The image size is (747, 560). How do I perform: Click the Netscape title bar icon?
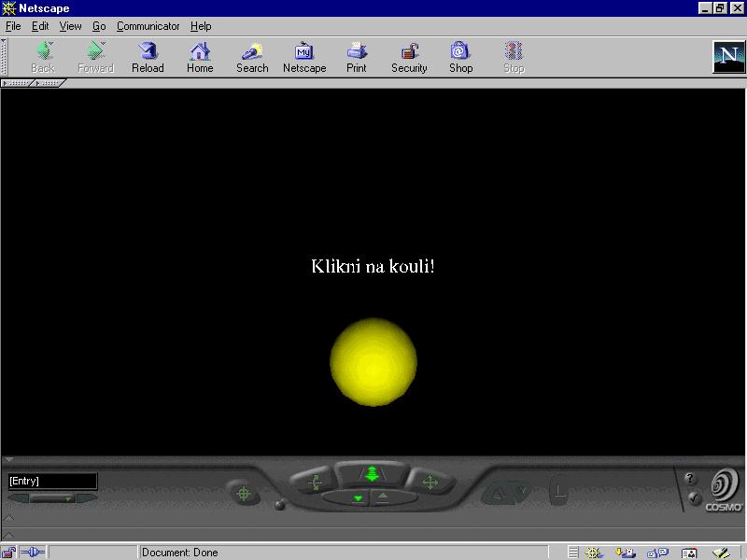pos(8,8)
